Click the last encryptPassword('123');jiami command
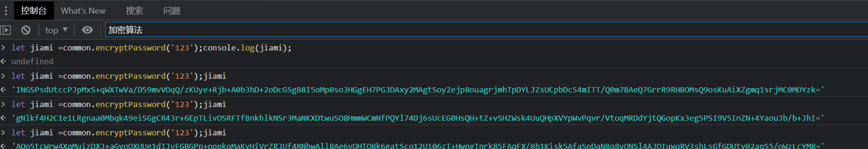 [x=119, y=132]
